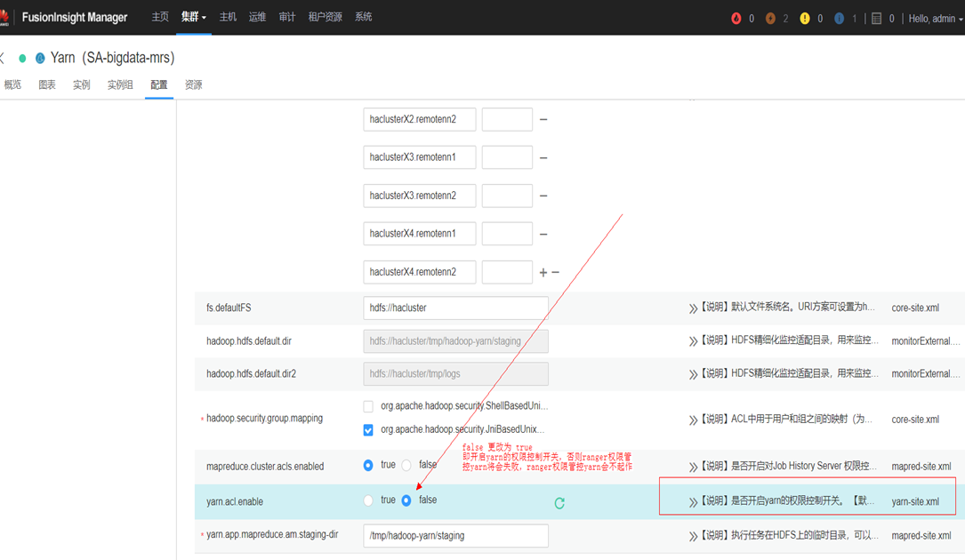
Task: Click the haclusterX4.remotenn2 name field
Action: 419,272
